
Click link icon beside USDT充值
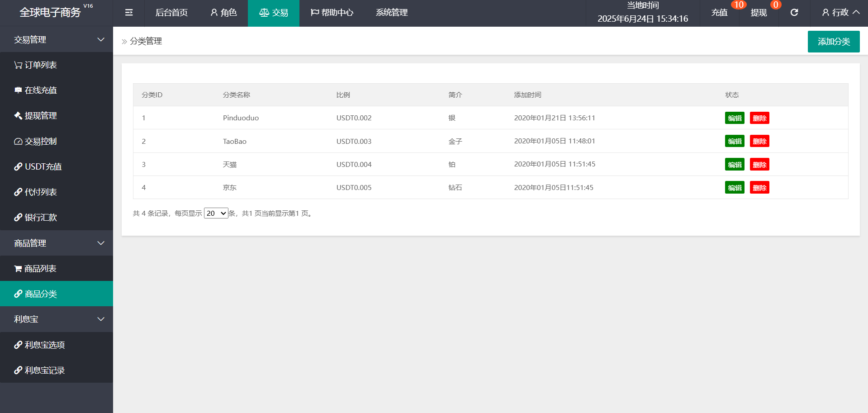pos(18,166)
